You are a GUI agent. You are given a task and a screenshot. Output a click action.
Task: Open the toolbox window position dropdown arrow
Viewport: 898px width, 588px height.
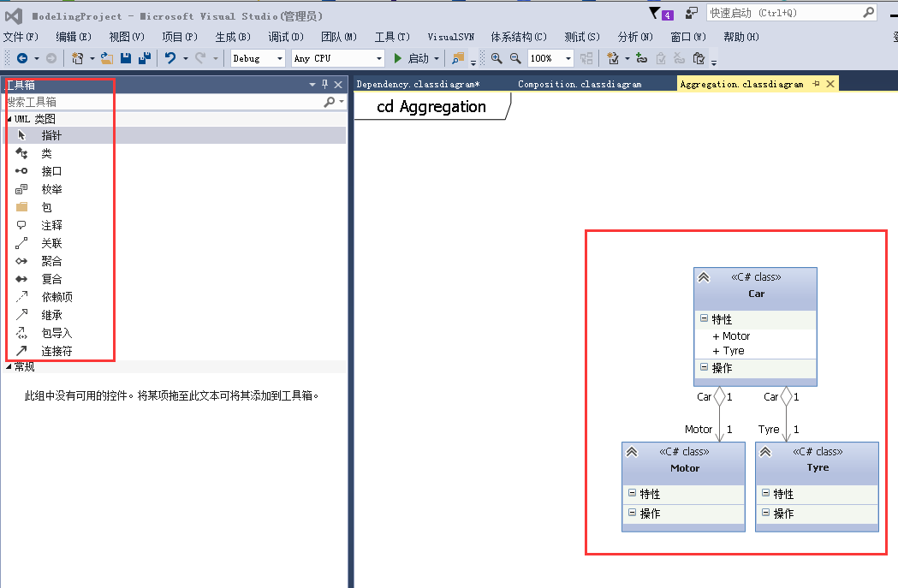coord(312,85)
